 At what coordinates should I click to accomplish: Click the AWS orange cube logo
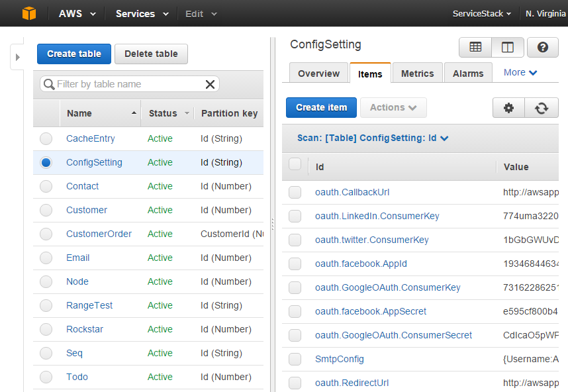click(29, 13)
